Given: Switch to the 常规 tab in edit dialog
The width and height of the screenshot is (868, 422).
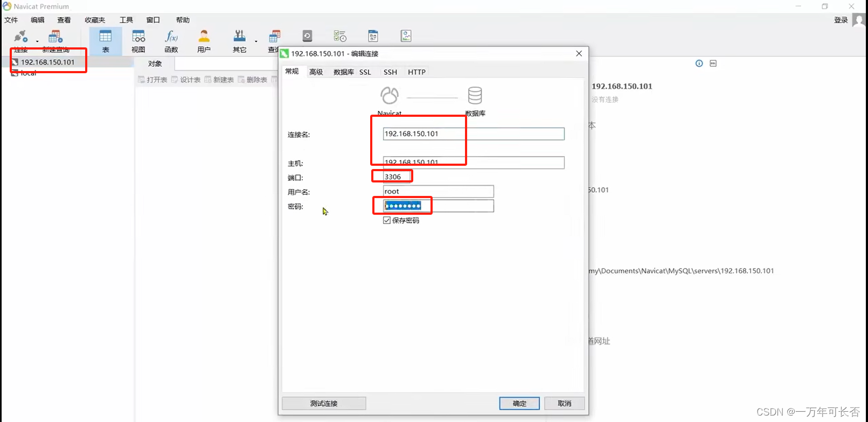Looking at the screenshot, I should [292, 71].
